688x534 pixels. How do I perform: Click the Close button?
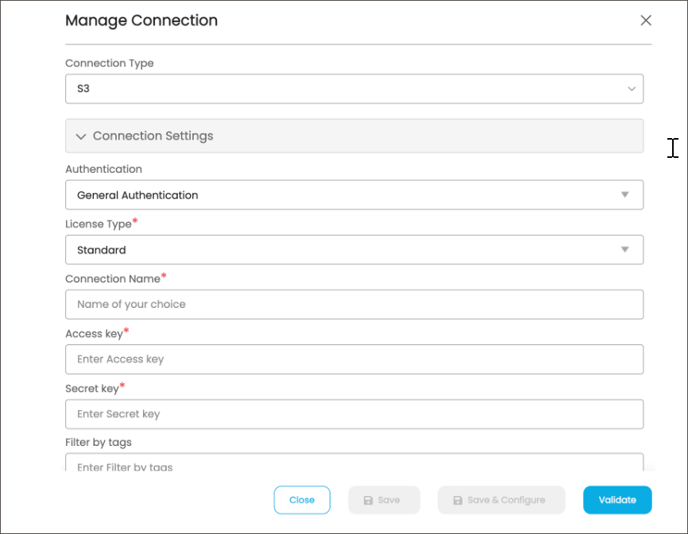tap(302, 500)
